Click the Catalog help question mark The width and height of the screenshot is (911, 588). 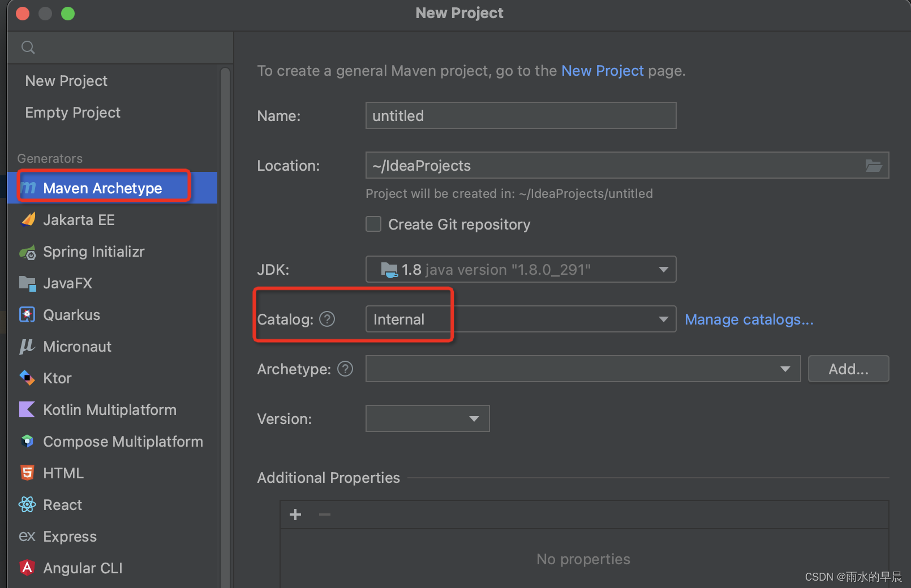(327, 319)
